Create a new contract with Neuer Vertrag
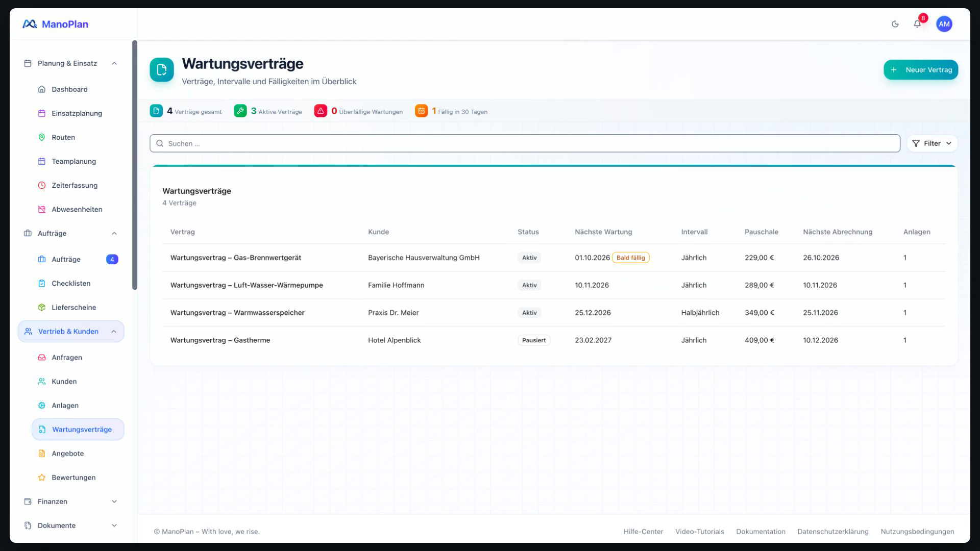This screenshot has width=980, height=551. pyautogui.click(x=921, y=70)
